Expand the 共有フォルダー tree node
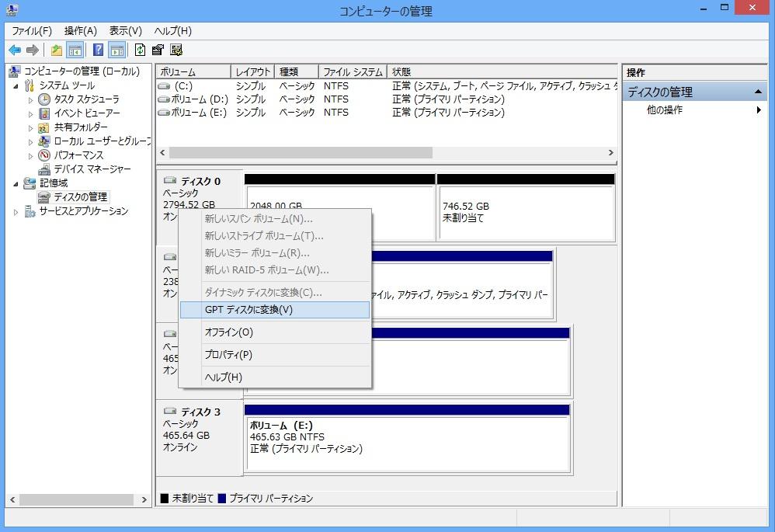Viewport: 775px width, 532px height. pyautogui.click(x=30, y=127)
